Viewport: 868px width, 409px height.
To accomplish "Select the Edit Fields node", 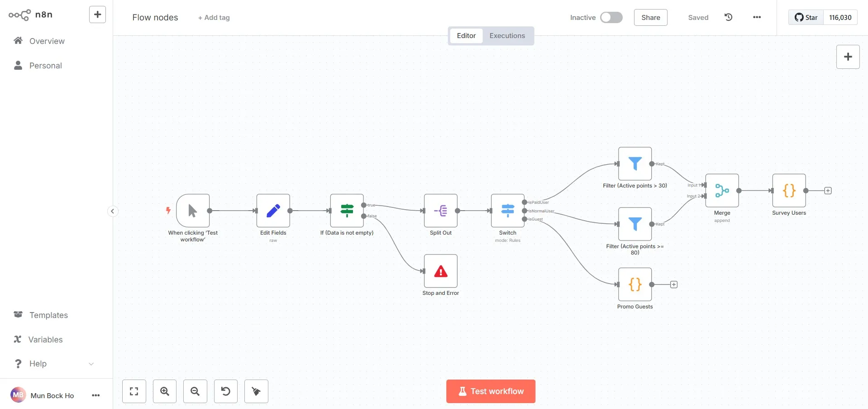I will click(273, 211).
